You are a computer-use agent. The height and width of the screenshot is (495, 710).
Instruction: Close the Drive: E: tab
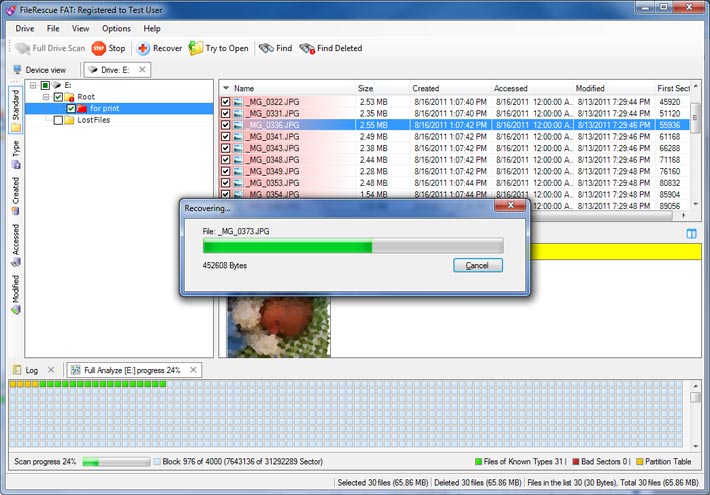click(142, 70)
